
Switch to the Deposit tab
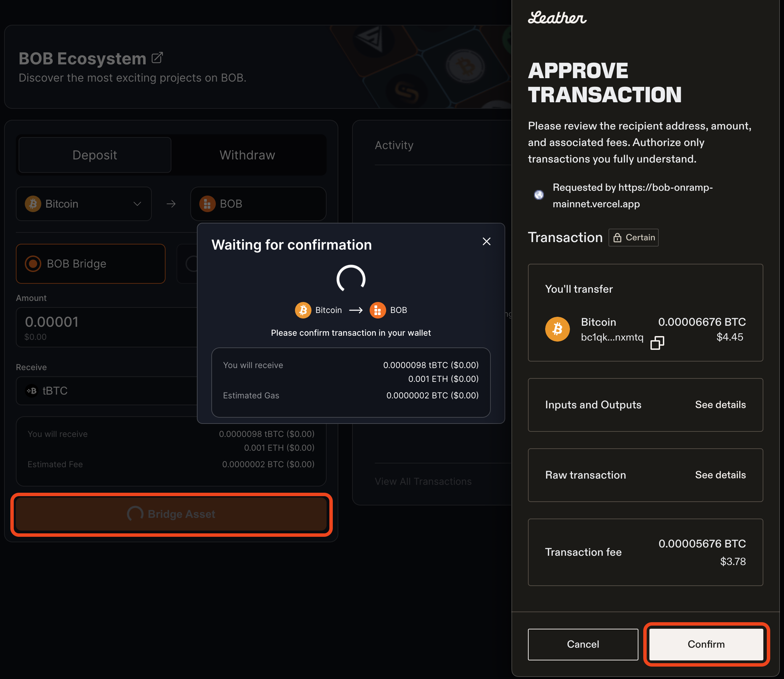click(95, 155)
